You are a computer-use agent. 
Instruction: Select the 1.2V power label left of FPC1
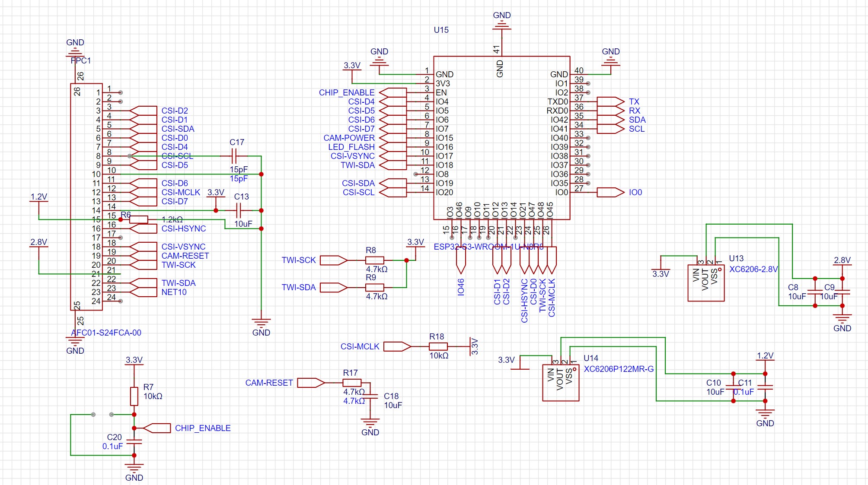pos(38,197)
